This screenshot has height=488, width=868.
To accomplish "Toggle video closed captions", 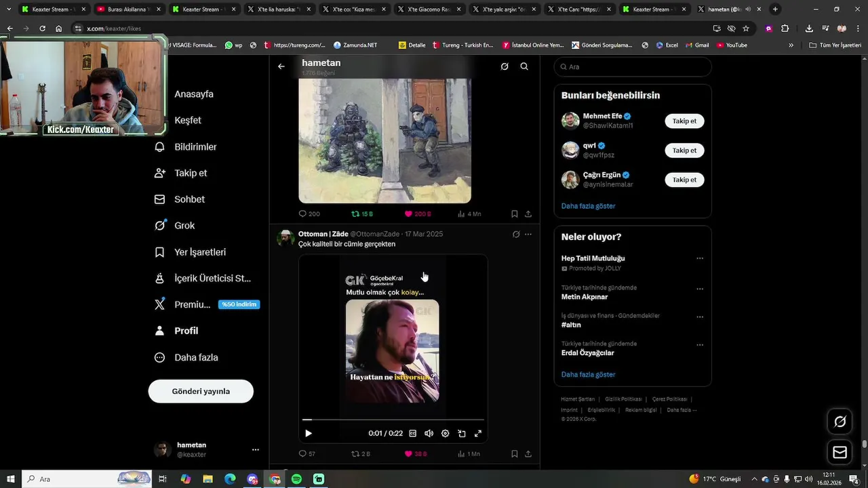I will coord(413,433).
